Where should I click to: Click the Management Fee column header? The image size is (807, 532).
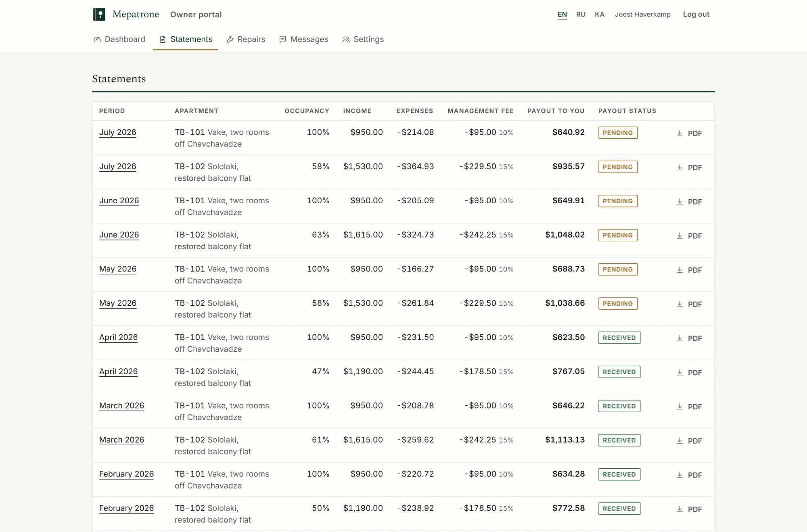coord(481,111)
